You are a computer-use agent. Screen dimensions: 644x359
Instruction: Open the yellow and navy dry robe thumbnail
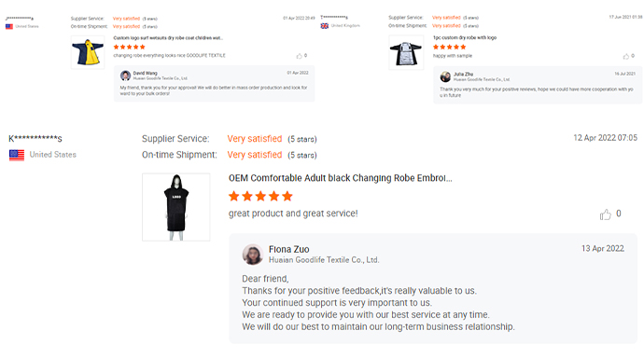(88, 52)
